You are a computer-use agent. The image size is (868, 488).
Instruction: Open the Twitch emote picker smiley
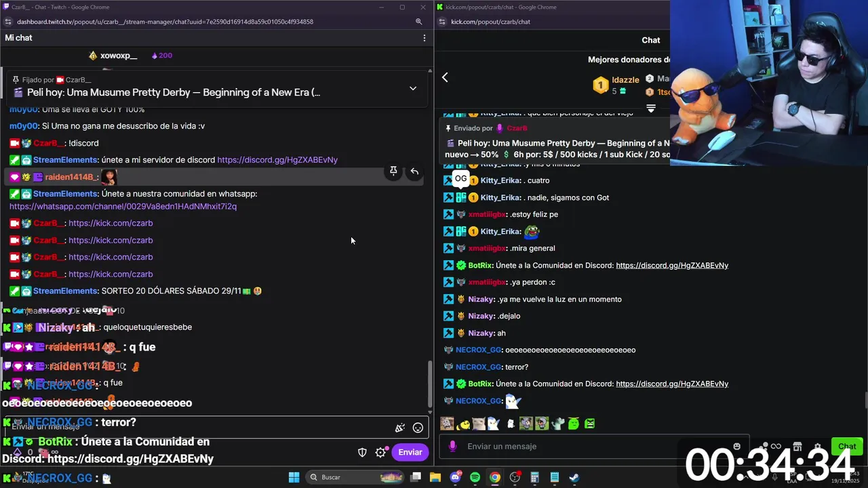click(418, 428)
